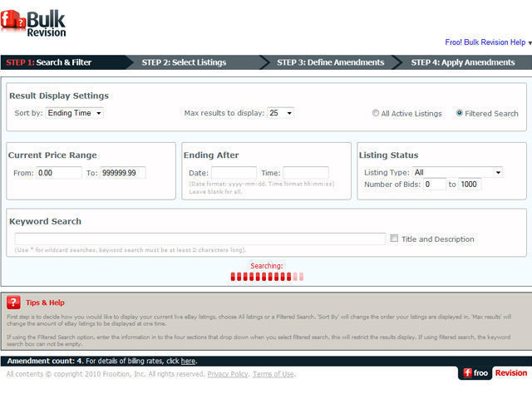Expand the Froo! Bulk Revision Help arrow
Viewport: 532px width, 399px height.
click(x=530, y=43)
